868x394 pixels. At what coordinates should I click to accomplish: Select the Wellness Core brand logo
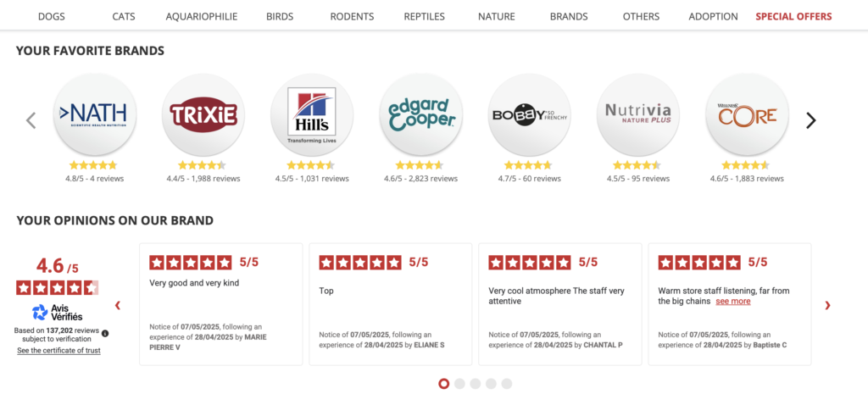point(747,114)
